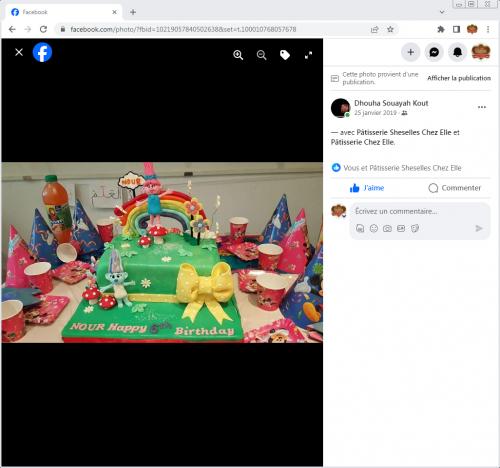Open Chrome tab search chevron
The image size is (500, 468).
[442, 12]
